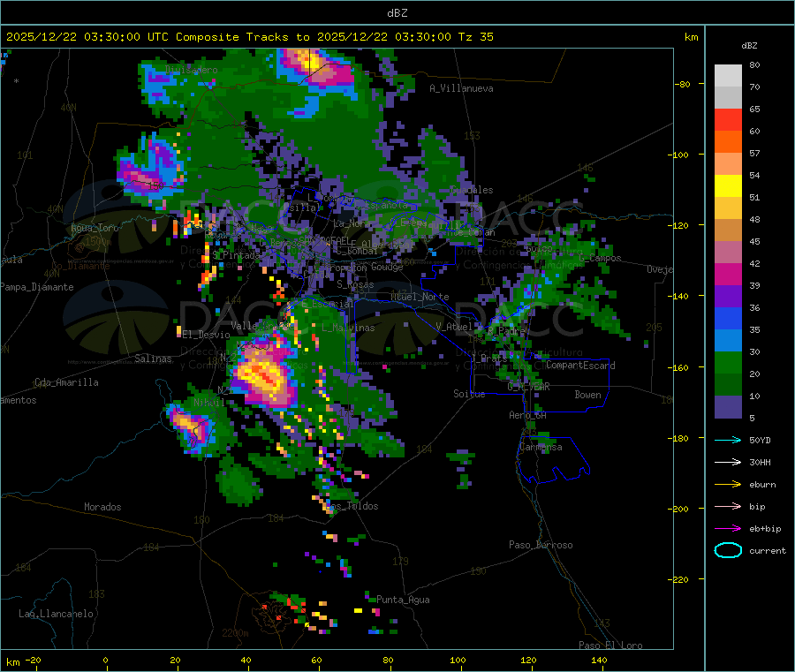Select the bright yellow 51–54 dBZ swatch
795x672 pixels.
[x=728, y=186]
